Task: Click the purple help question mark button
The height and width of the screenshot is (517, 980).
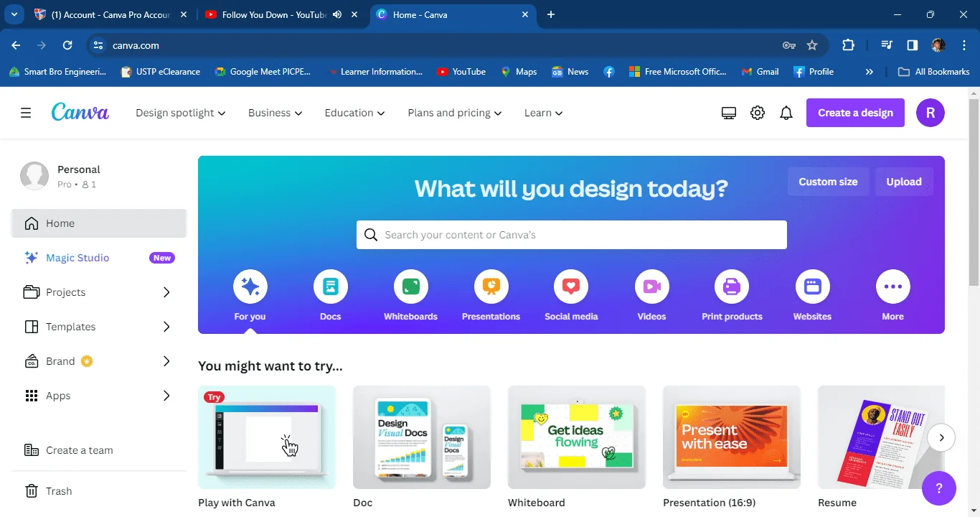Action: click(x=939, y=488)
